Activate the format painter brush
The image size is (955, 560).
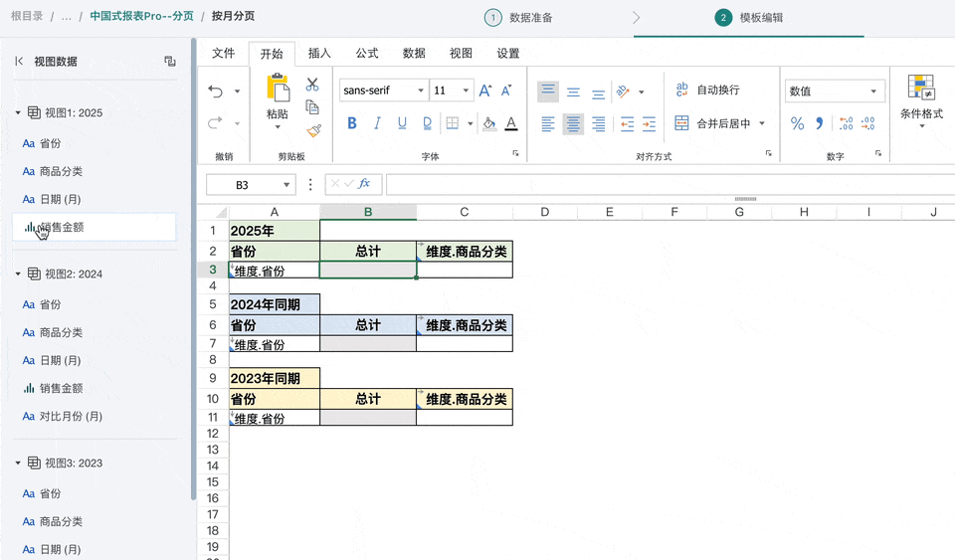313,130
